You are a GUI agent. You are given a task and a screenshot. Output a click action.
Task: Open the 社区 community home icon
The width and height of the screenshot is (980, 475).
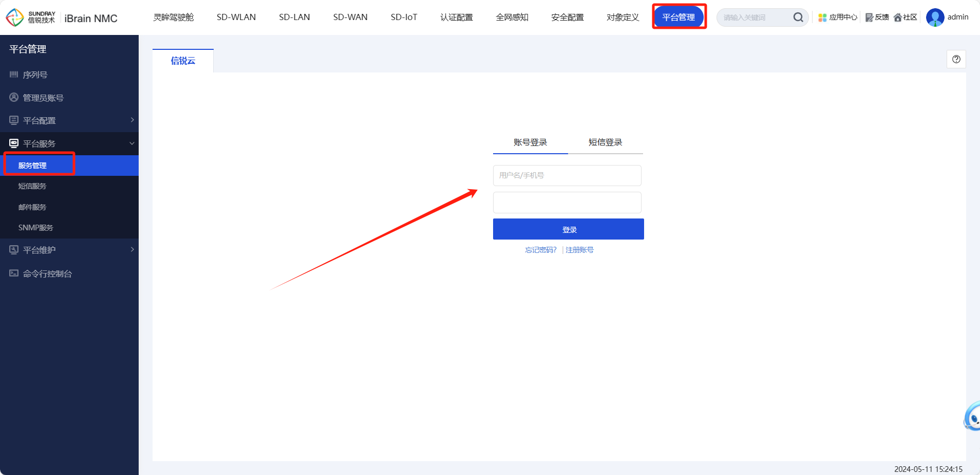(x=898, y=17)
